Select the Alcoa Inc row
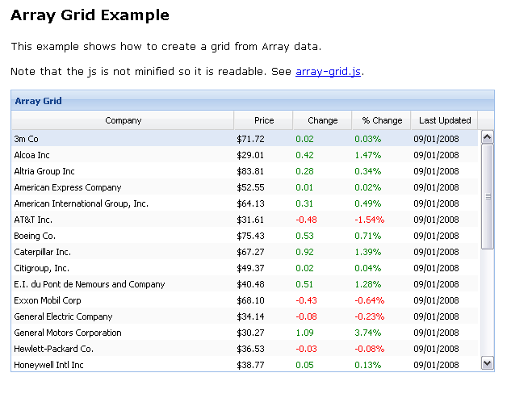532x419 pixels. click(121, 155)
